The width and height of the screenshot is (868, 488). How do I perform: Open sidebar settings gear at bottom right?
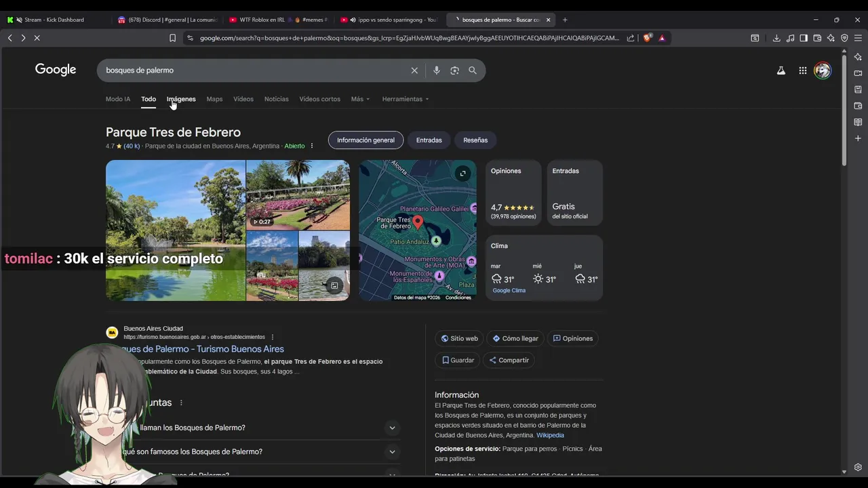(x=858, y=468)
